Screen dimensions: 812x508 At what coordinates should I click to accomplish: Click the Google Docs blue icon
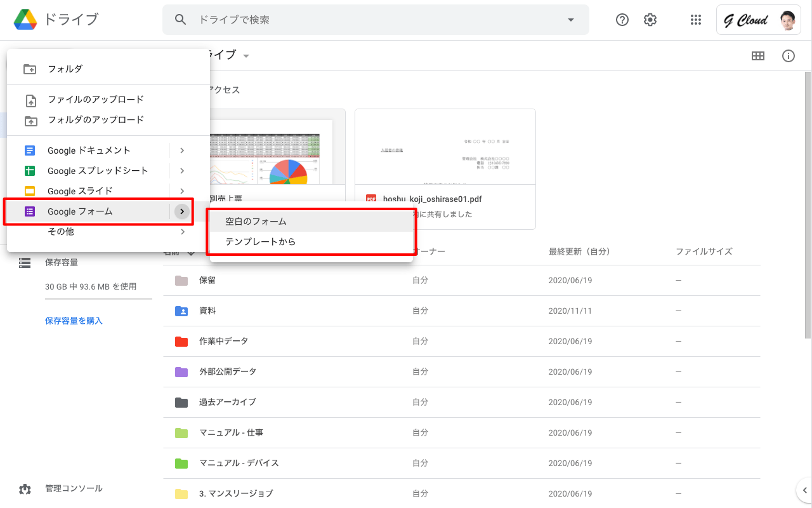tap(30, 150)
